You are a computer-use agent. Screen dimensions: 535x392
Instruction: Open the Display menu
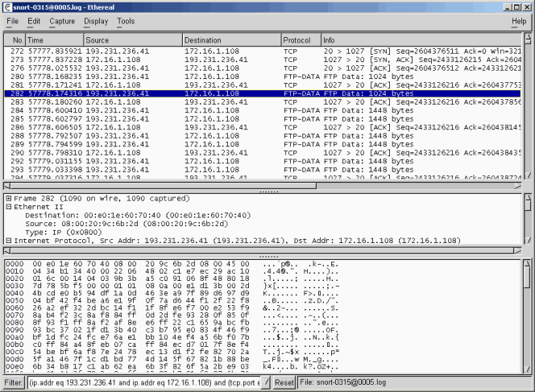pyautogui.click(x=96, y=21)
